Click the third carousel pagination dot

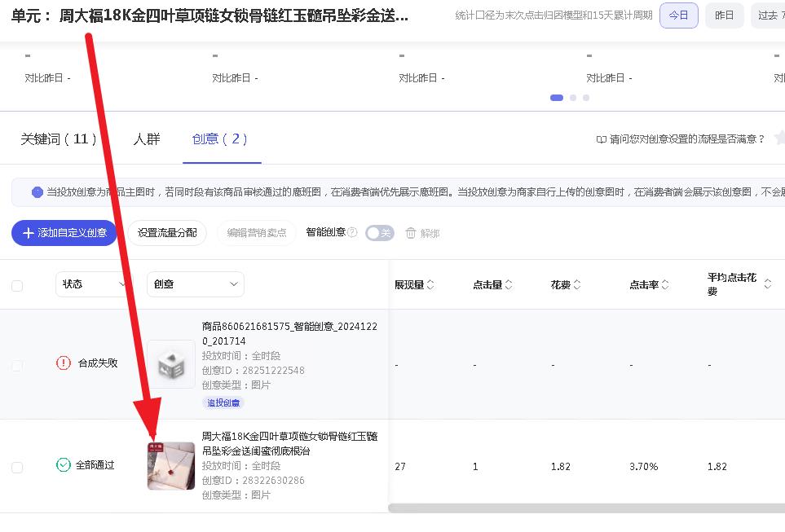click(x=586, y=98)
